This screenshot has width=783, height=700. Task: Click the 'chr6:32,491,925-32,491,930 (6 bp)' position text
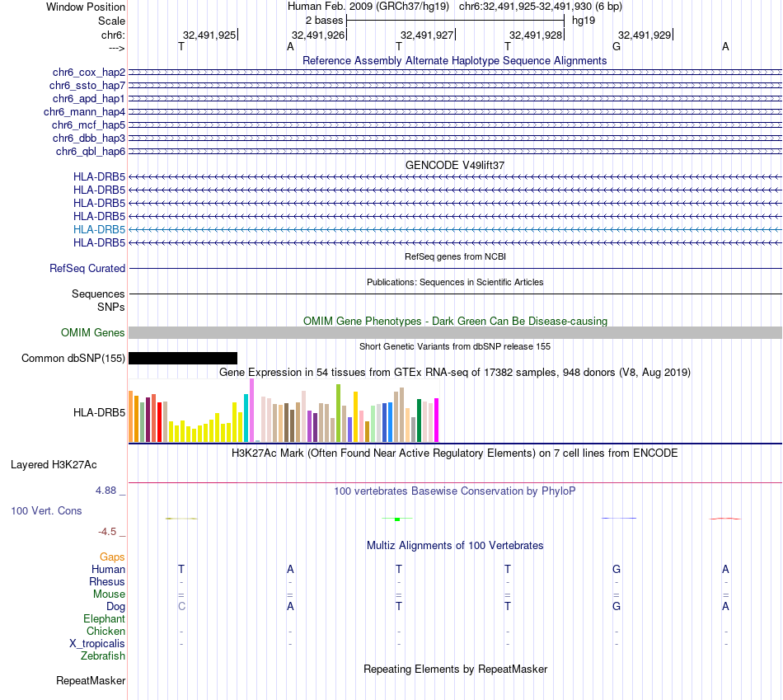click(x=541, y=7)
